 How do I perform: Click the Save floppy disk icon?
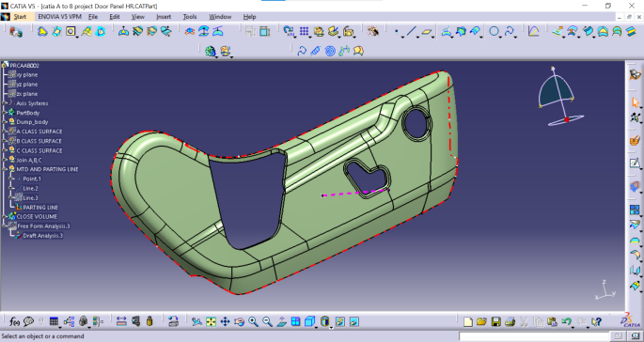pos(495,322)
